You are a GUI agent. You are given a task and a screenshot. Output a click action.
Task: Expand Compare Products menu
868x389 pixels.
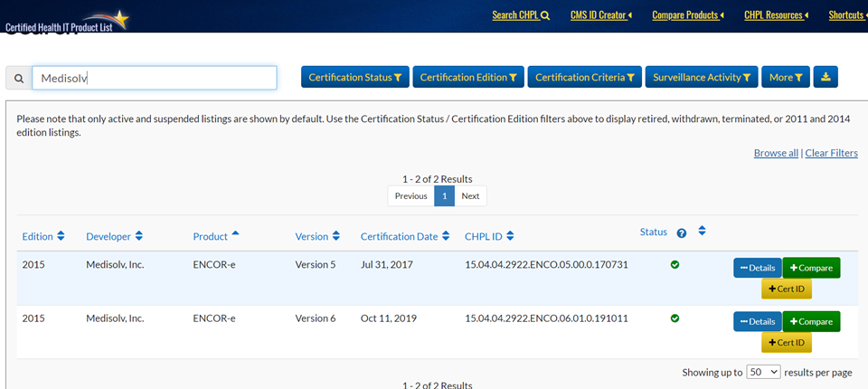tap(688, 15)
